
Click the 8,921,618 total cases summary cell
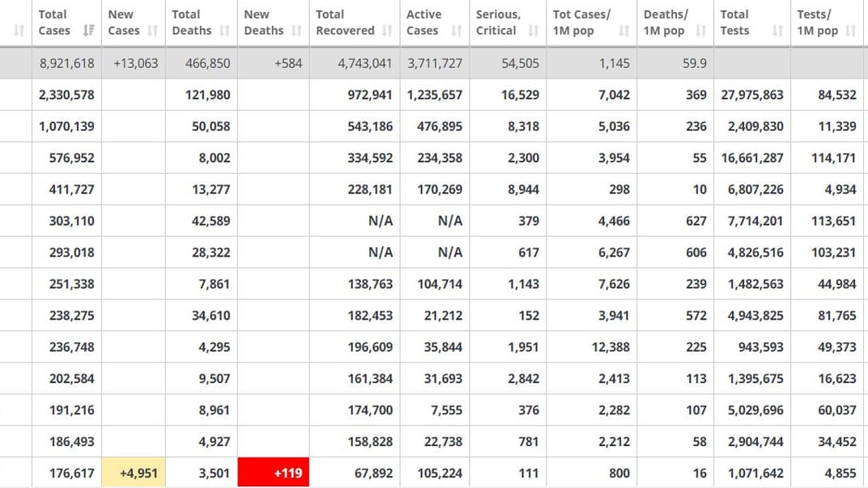click(x=66, y=63)
